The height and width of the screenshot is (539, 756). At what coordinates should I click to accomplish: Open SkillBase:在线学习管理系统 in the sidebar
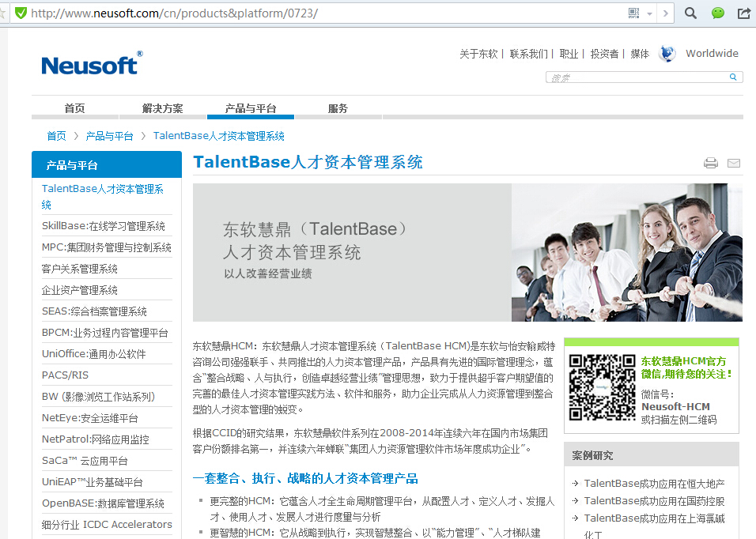[103, 226]
